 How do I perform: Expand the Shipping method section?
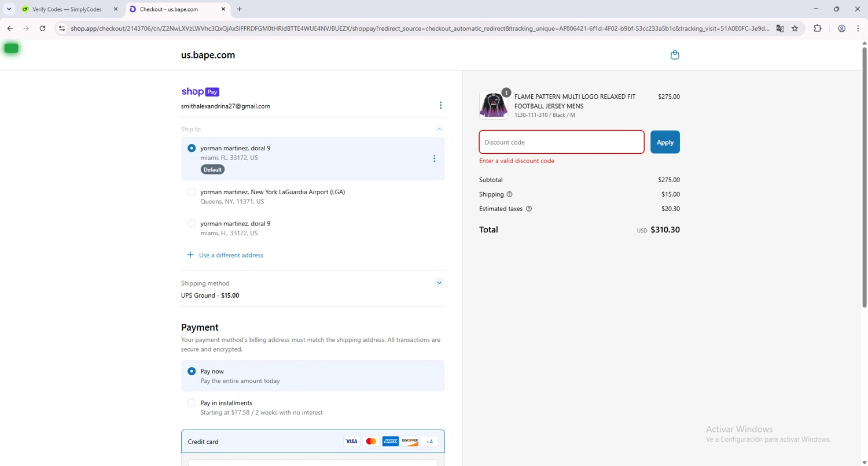[x=439, y=283]
